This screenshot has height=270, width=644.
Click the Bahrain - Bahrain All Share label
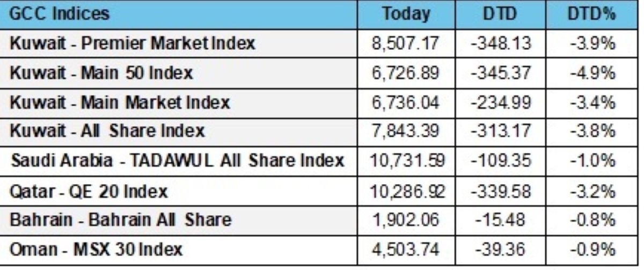121,219
